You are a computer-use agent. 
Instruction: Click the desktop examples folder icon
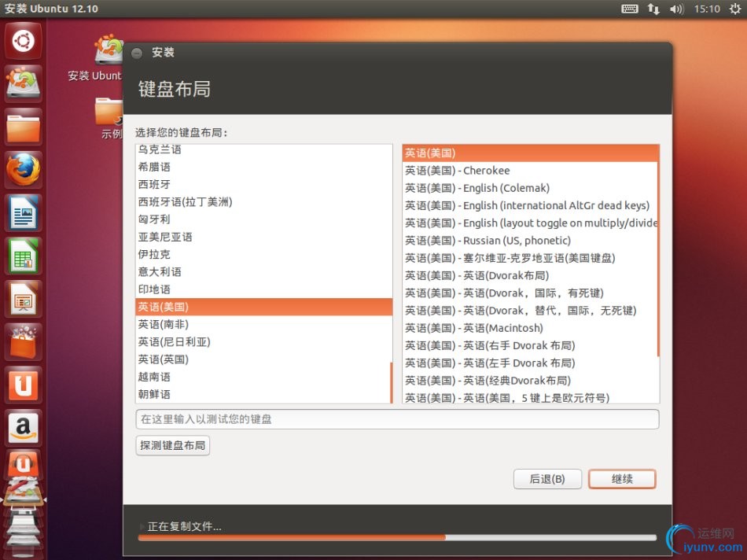click(x=109, y=112)
